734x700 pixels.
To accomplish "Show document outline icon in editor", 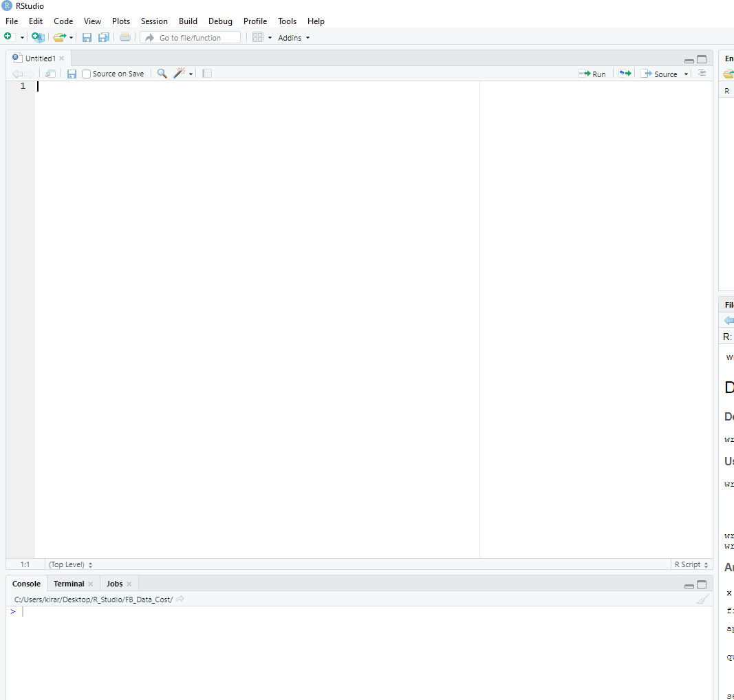I will [x=702, y=74].
